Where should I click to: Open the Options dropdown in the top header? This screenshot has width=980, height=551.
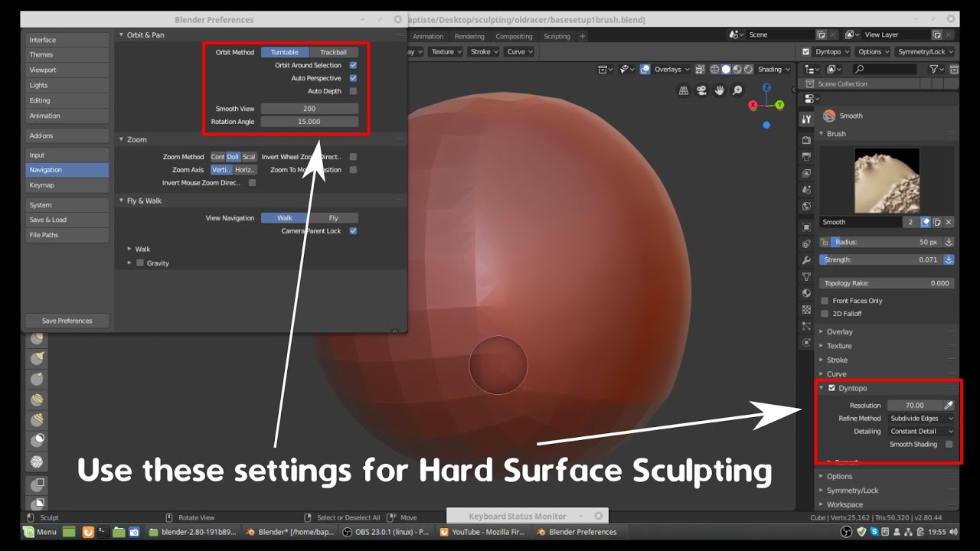pyautogui.click(x=873, y=51)
